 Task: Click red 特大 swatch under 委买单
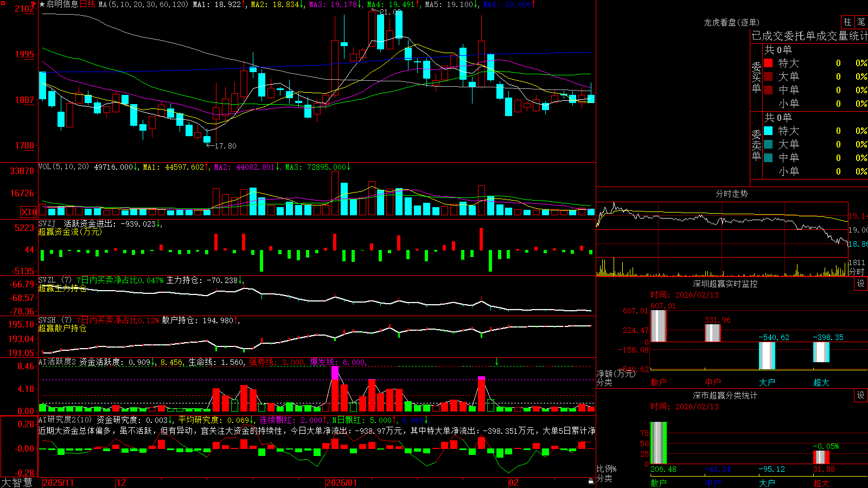pyautogui.click(x=768, y=63)
